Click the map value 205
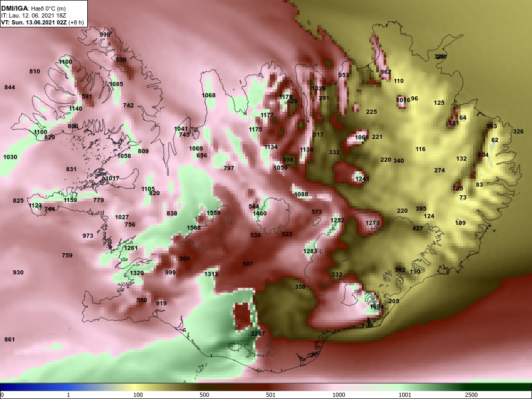Image resolution: width=532 pixels, height=399 pixels. (394, 301)
